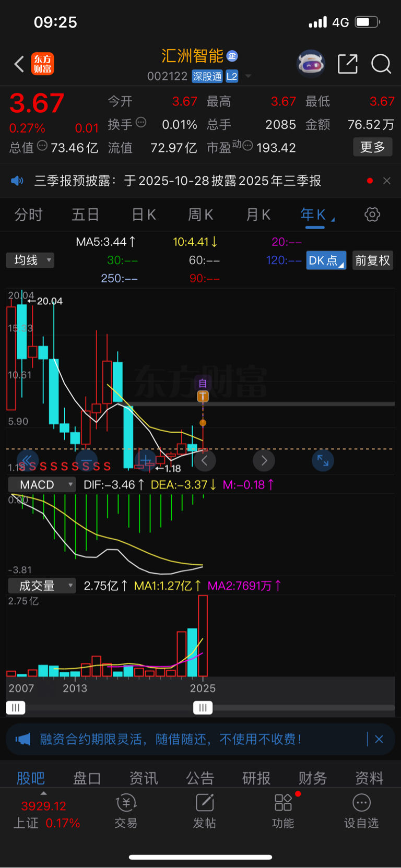The height and width of the screenshot is (868, 401).
Task: Open the 功能 functions grid
Action: pyautogui.click(x=283, y=812)
